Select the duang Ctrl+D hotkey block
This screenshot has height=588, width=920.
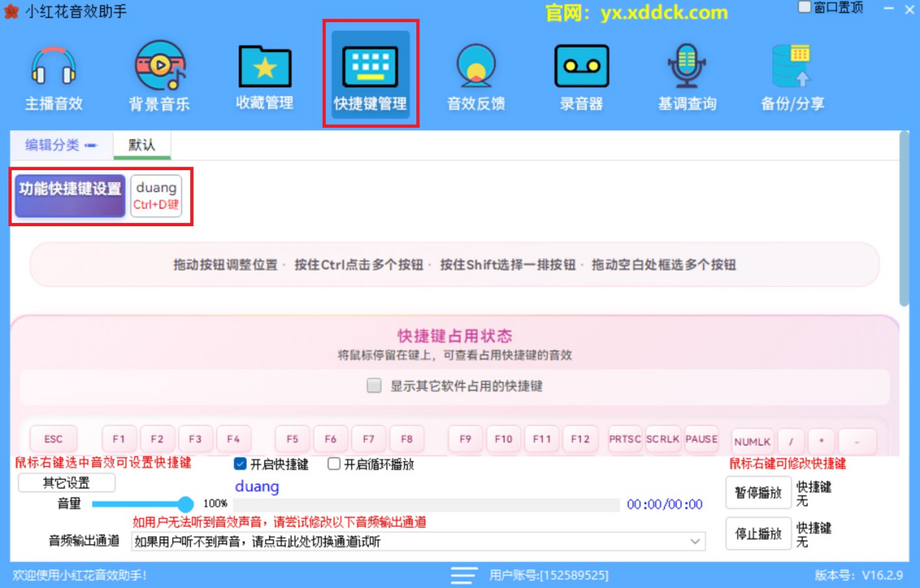click(x=156, y=195)
